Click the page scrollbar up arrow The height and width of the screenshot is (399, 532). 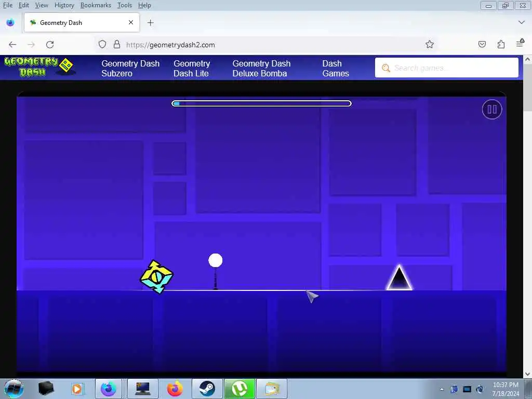[527, 59]
